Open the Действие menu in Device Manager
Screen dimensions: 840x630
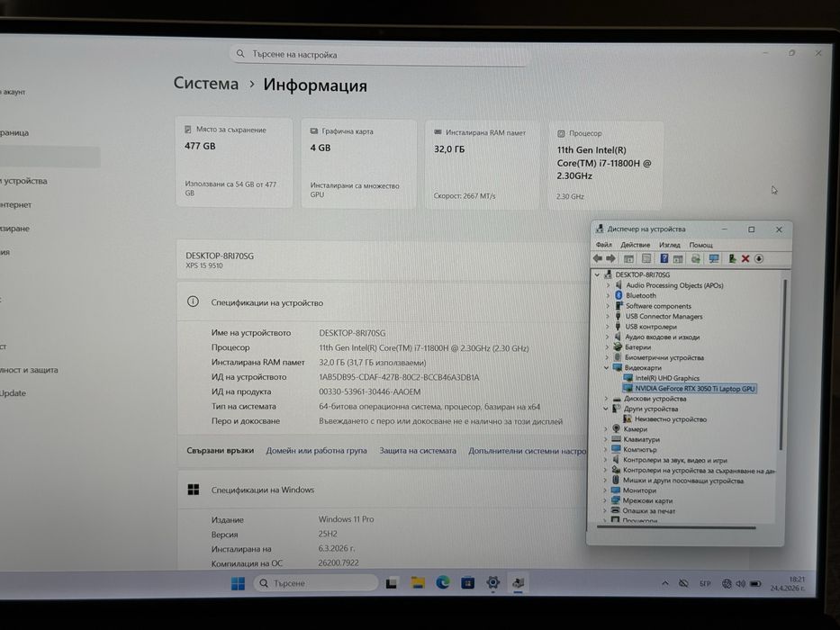tap(636, 245)
